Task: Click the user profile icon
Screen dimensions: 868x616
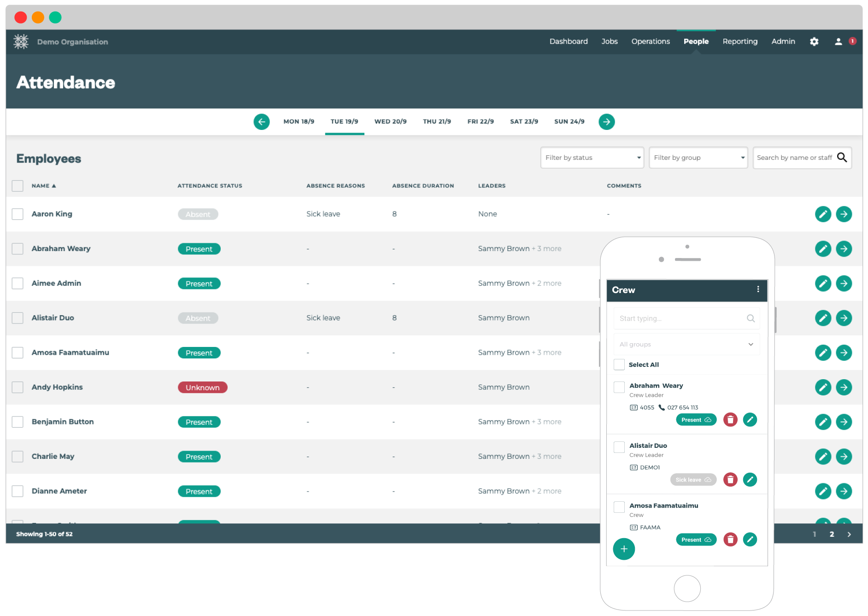Action: [x=838, y=41]
